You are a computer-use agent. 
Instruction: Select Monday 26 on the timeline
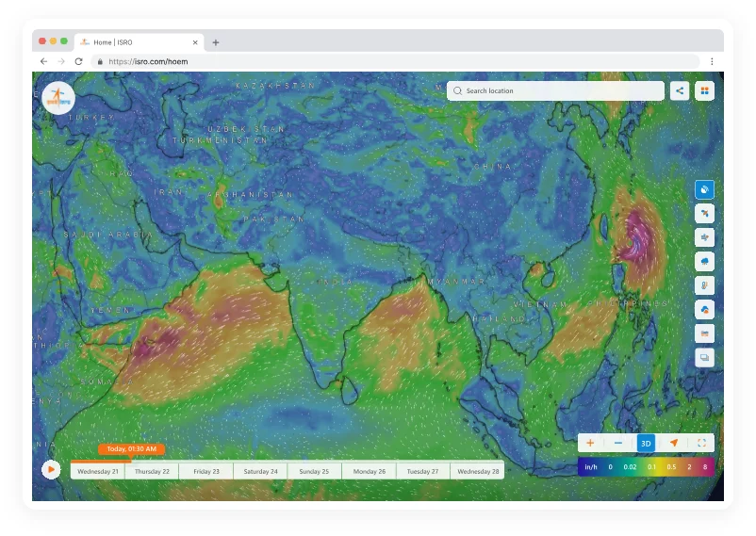pos(369,471)
